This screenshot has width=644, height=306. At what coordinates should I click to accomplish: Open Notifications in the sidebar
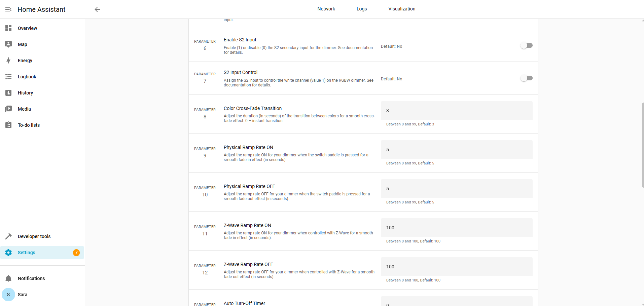click(x=31, y=278)
